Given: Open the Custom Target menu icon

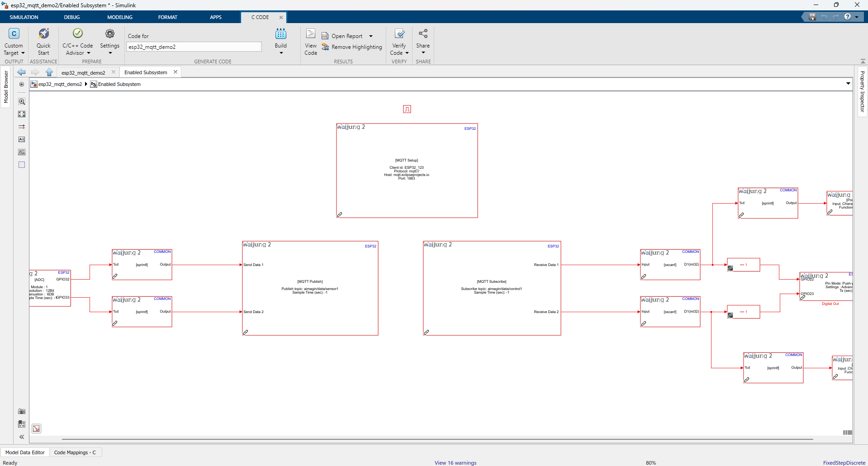Looking at the screenshot, I should coord(14,34).
